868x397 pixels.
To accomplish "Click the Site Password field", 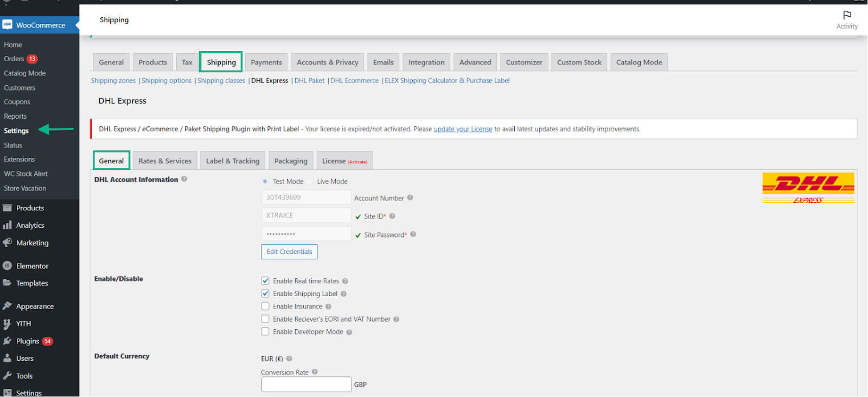I will pyautogui.click(x=307, y=234).
